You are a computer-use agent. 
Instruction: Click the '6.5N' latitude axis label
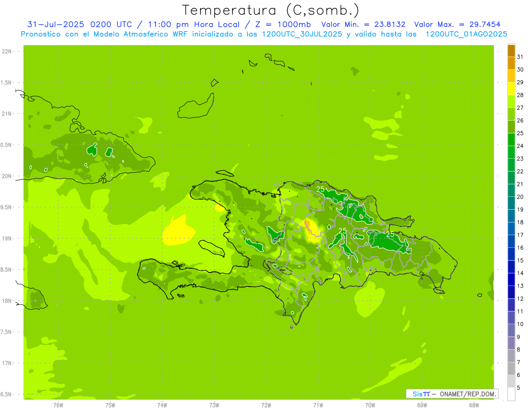point(6,394)
